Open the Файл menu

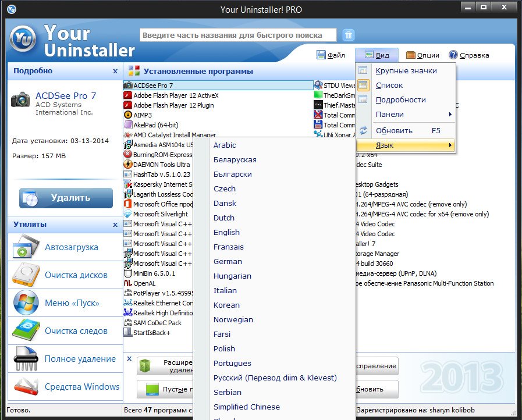tap(331, 55)
